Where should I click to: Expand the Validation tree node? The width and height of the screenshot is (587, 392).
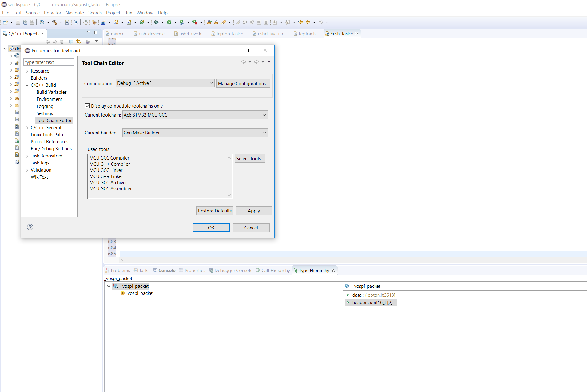[27, 170]
